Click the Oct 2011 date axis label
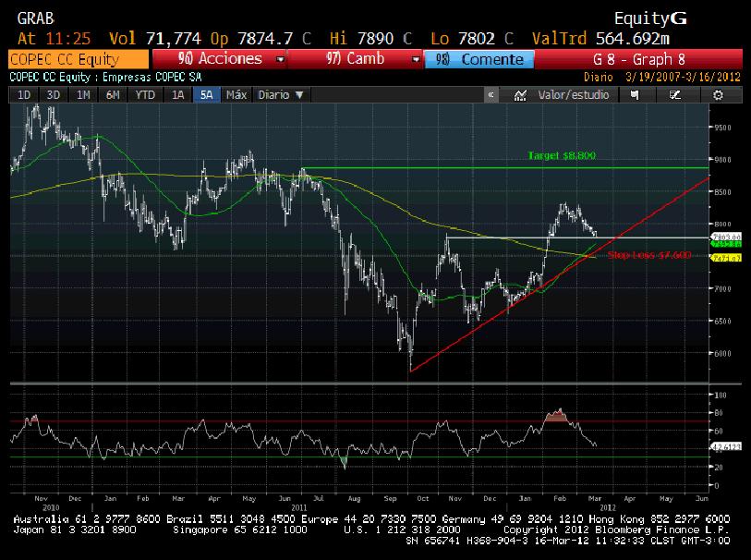This screenshot has height=560, width=751. (x=423, y=498)
